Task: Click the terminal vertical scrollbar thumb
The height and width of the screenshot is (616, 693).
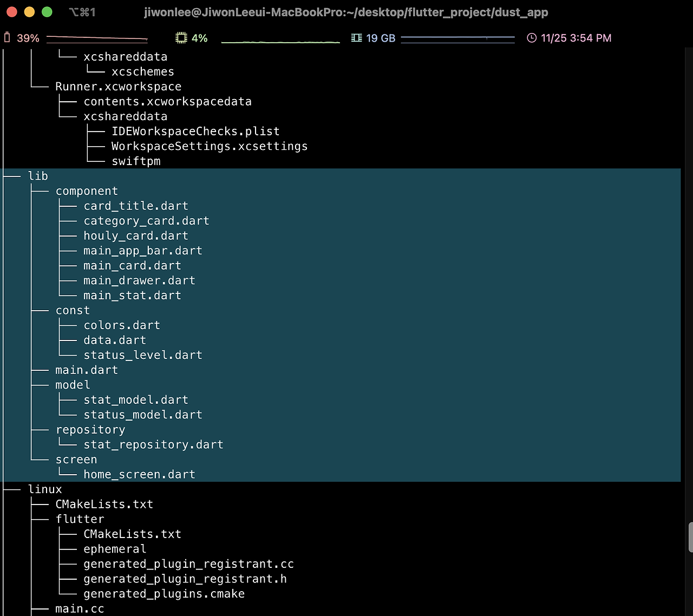Action: [690, 538]
